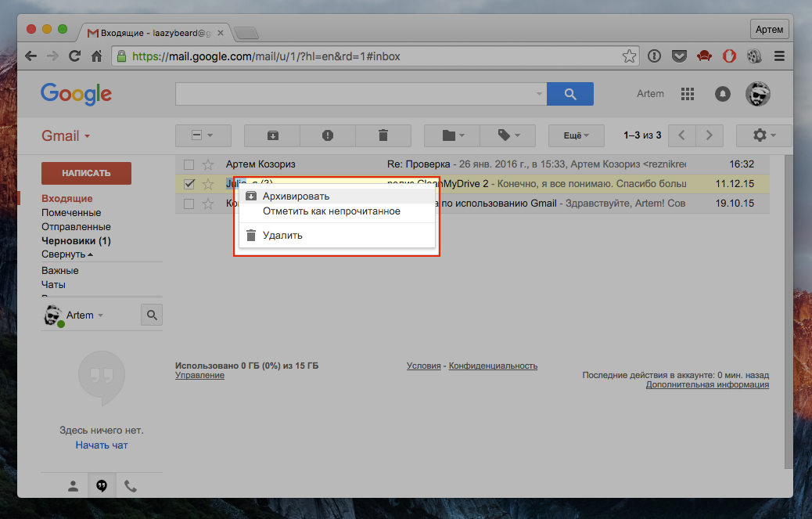The width and height of the screenshot is (812, 519).
Task: Choose Архивировать in the context menu
Action: [x=296, y=196]
